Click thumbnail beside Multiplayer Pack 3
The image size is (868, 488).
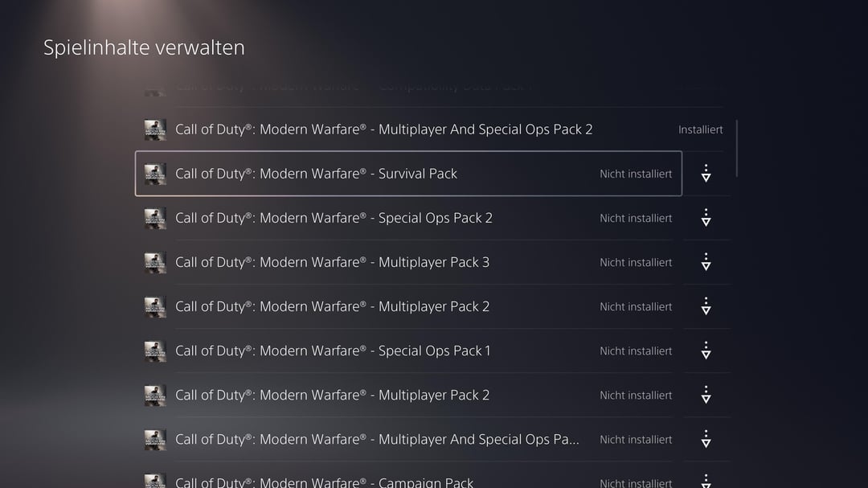pos(155,263)
